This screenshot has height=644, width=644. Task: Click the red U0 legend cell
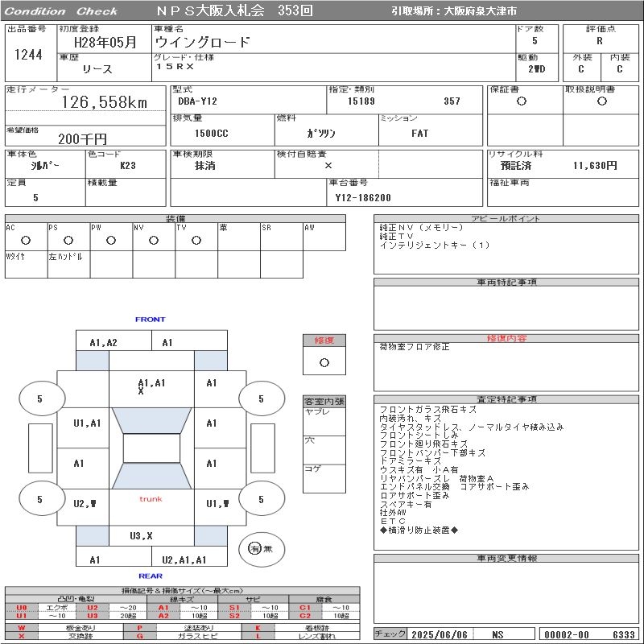(x=22, y=608)
